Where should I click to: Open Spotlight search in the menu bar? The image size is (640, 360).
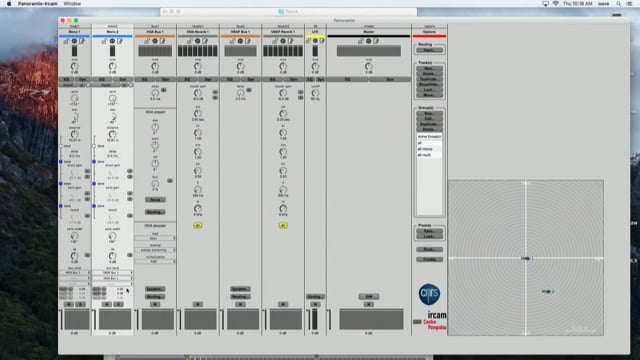click(x=619, y=4)
